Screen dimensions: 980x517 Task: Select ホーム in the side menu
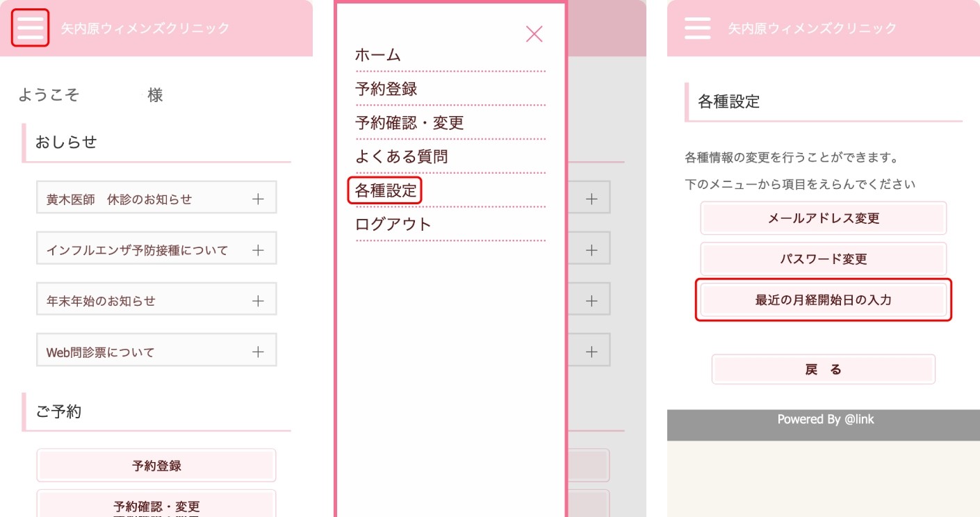(x=378, y=55)
